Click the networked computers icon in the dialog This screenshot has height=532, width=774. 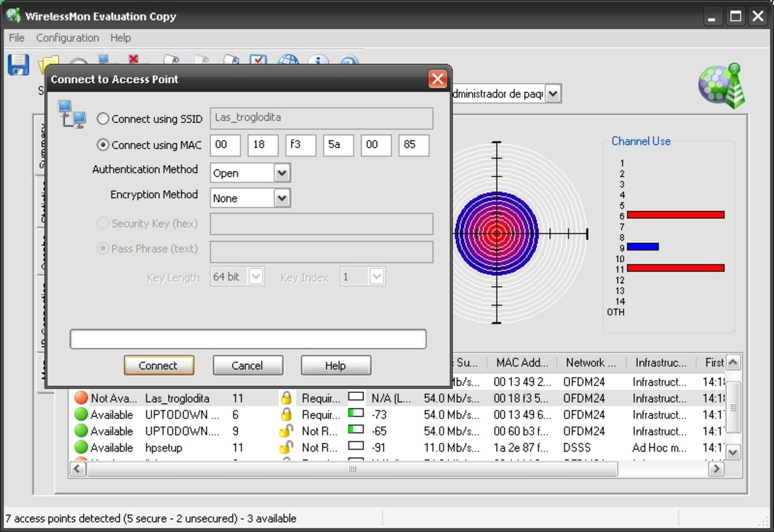pyautogui.click(x=72, y=114)
